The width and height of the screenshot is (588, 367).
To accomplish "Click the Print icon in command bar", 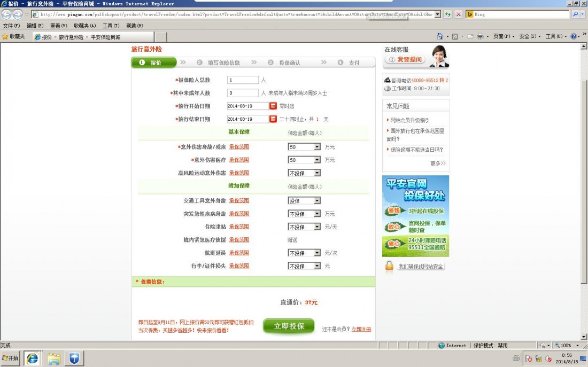I will (x=480, y=36).
